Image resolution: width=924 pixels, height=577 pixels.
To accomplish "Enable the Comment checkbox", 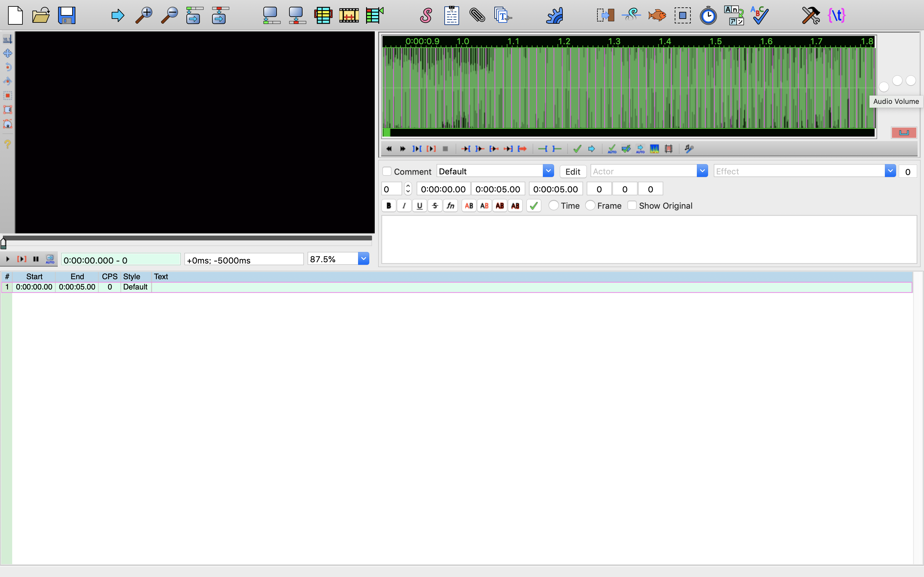I will pos(387,171).
